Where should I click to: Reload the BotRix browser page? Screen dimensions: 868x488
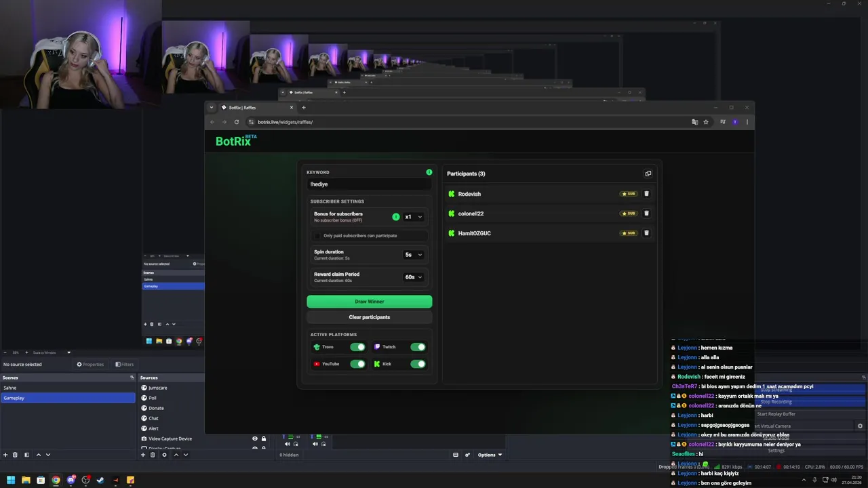coord(237,122)
